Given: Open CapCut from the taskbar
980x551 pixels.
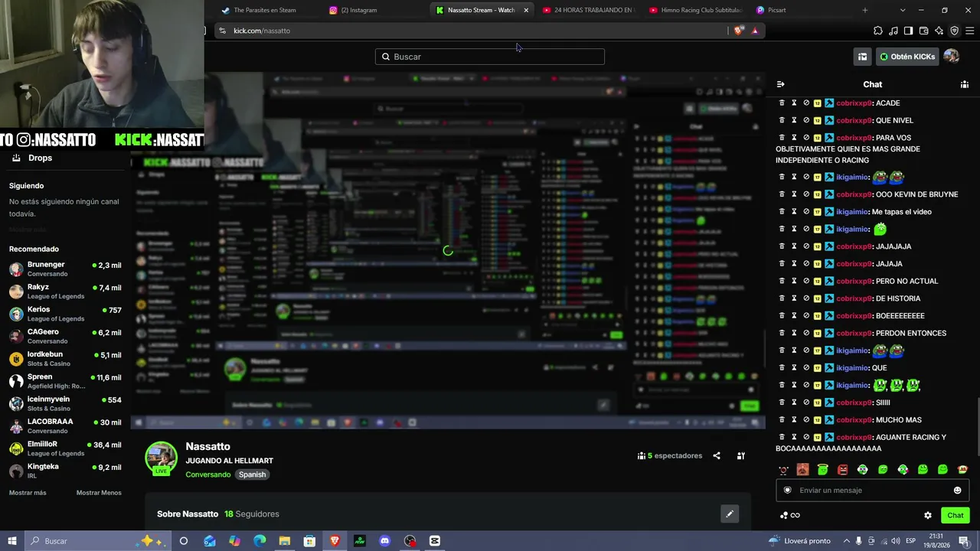Looking at the screenshot, I should click(435, 541).
